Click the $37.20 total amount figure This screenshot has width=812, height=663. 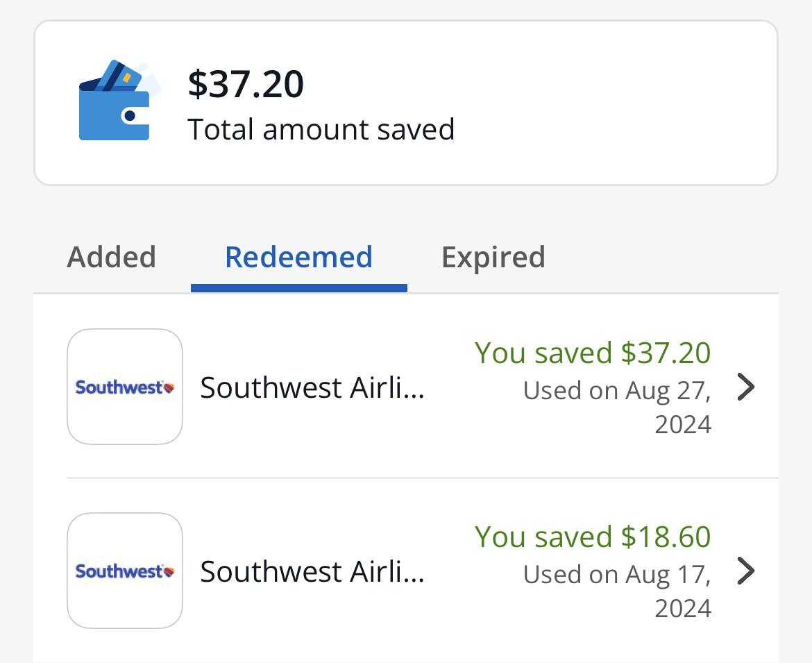pyautogui.click(x=246, y=84)
